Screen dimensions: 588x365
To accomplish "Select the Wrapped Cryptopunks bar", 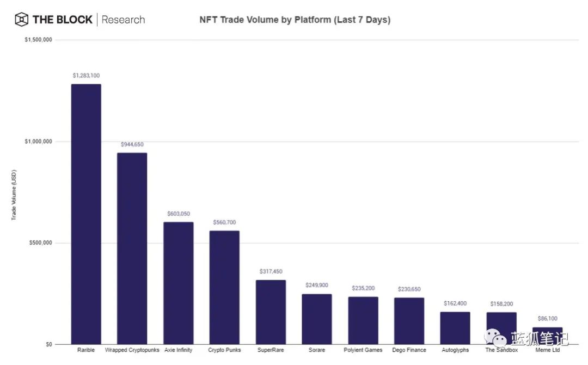I will (132, 248).
